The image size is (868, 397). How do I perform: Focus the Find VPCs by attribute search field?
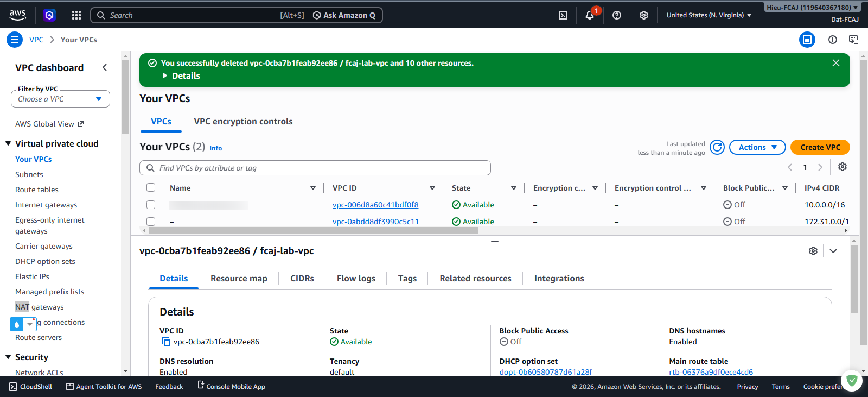315,168
